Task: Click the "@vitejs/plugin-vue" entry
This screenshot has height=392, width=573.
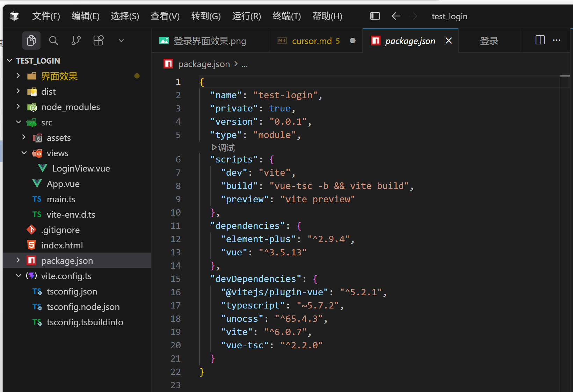Action: [275, 292]
